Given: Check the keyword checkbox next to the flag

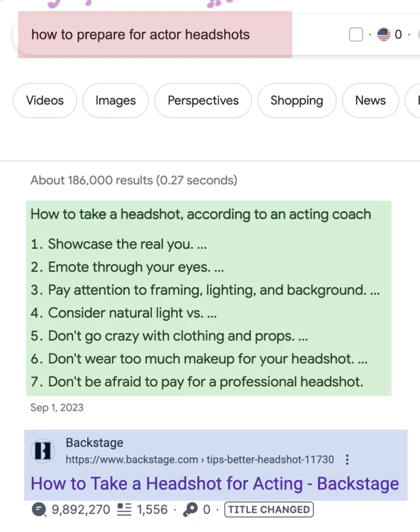Looking at the screenshot, I should [356, 34].
